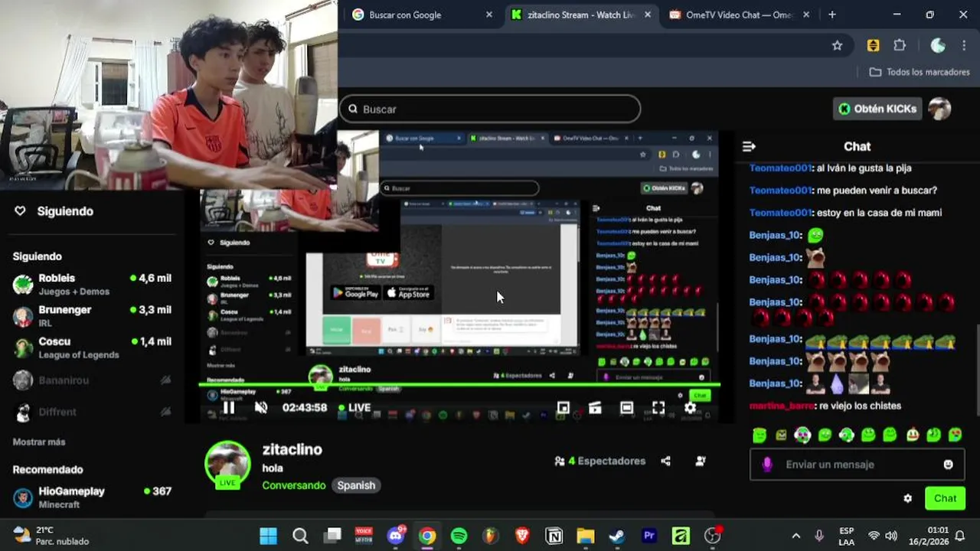Open the Chrome three-dot menu

(x=963, y=45)
